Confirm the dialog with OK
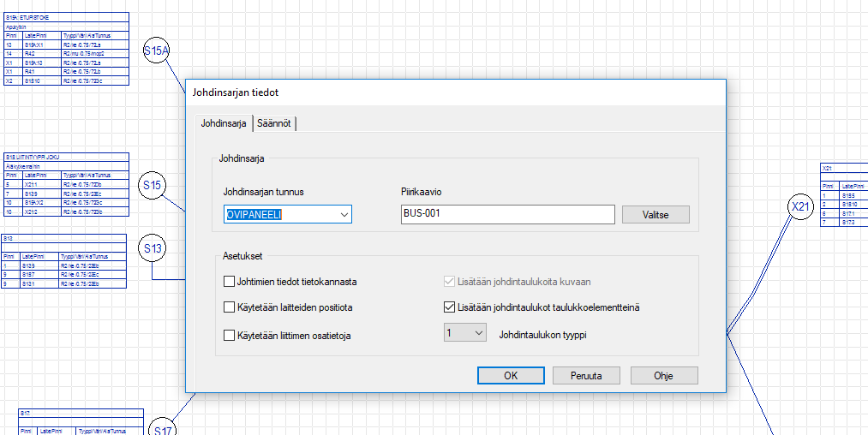 [511, 375]
